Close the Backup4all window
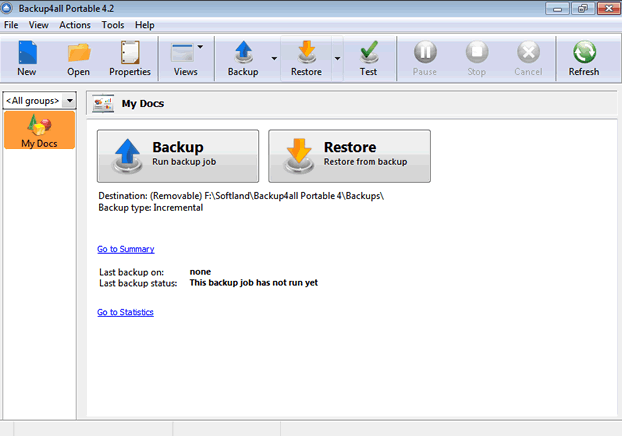Screen dimensions: 622x437 pyautogui.click(x=609, y=8)
